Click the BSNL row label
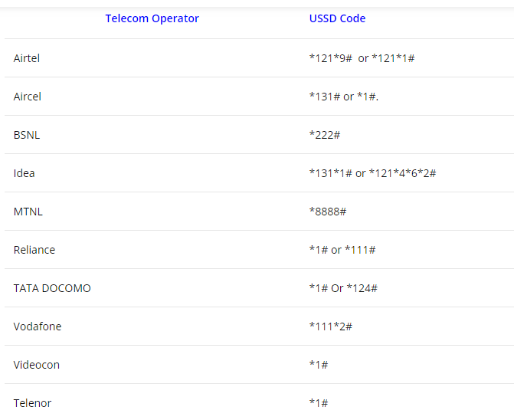This screenshot has width=514, height=420. [27, 135]
